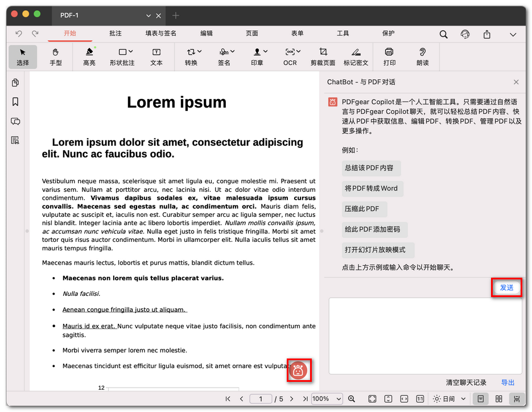
Task: Click the 高亮 highlight tool
Action: coord(89,57)
